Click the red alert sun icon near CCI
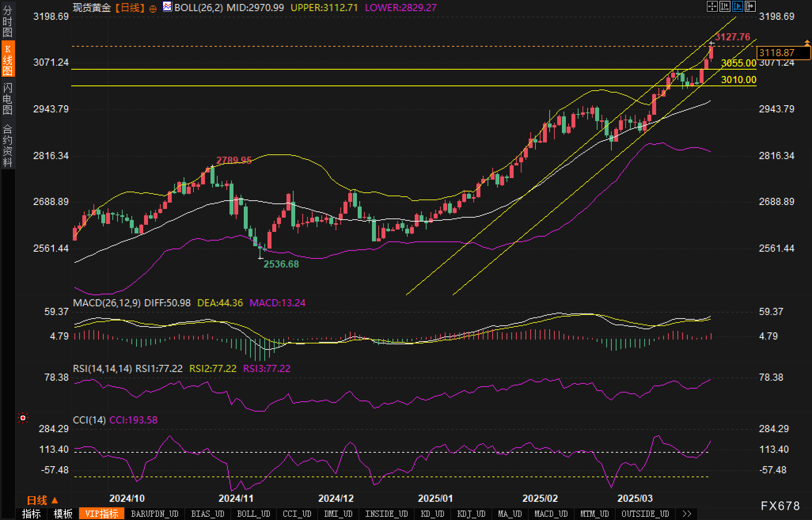This screenshot has width=812, height=520. point(23,418)
